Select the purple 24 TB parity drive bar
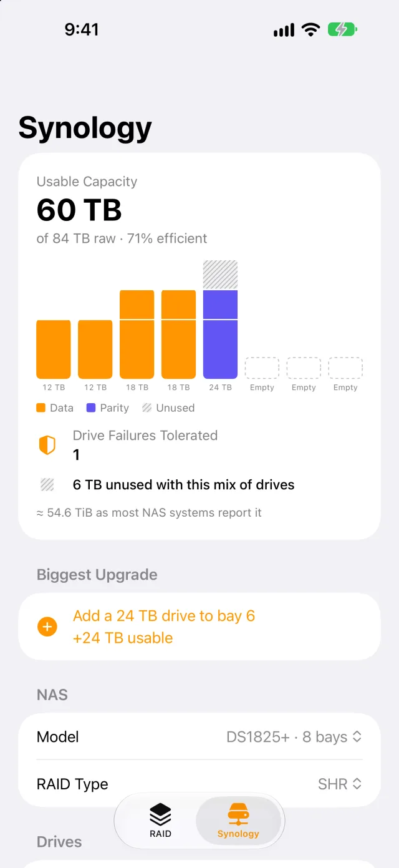Viewport: 399px width, 868px height. point(220,334)
